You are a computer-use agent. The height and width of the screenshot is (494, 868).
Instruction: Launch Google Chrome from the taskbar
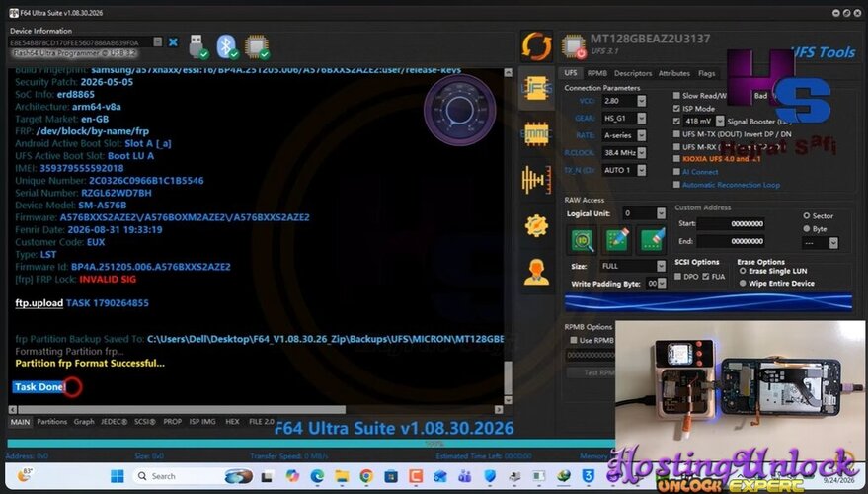coord(366,476)
